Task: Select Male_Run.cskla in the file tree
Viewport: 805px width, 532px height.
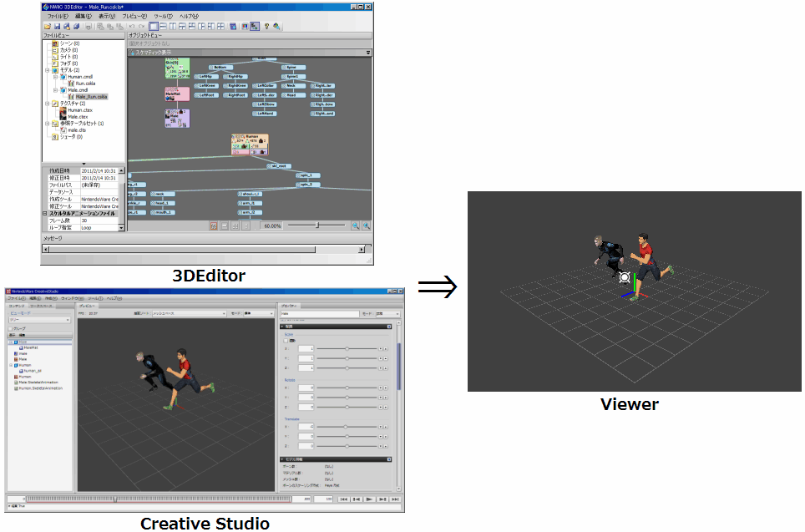Action: (x=94, y=97)
